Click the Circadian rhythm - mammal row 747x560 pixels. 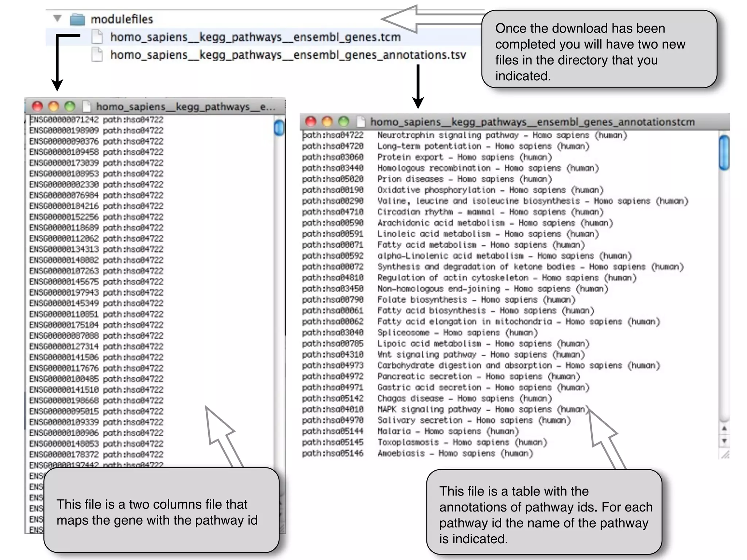453,212
